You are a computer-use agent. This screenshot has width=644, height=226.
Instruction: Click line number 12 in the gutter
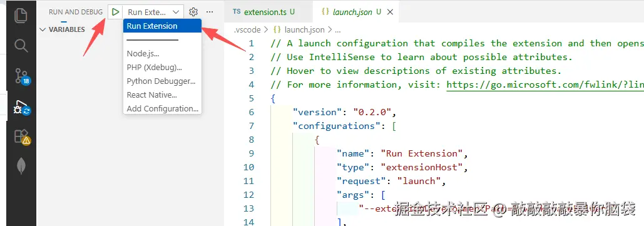pos(249,195)
